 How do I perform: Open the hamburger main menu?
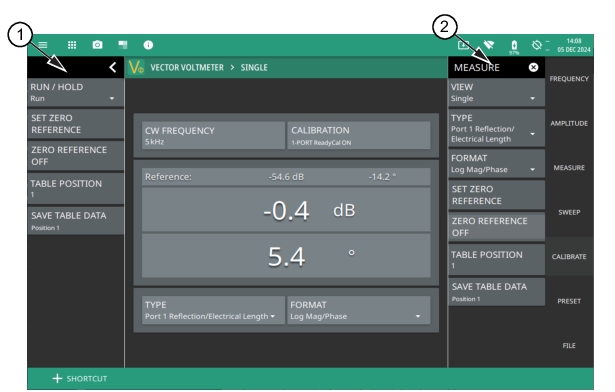tap(43, 45)
